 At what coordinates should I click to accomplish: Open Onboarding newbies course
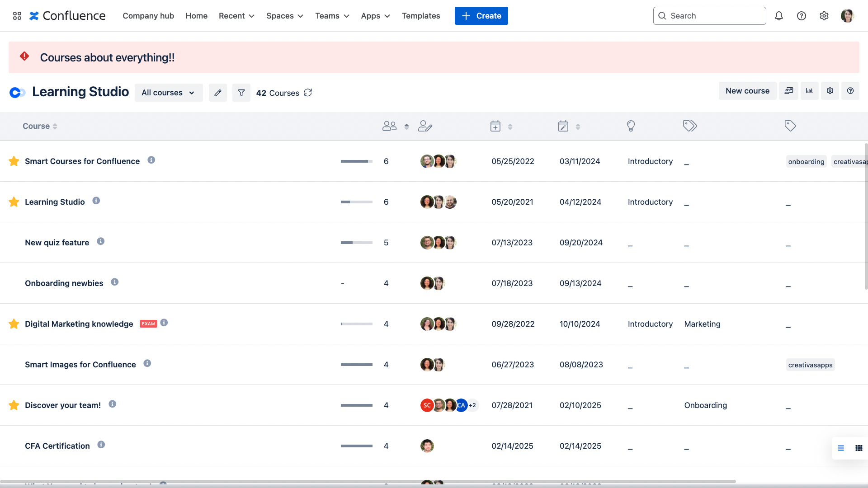64,283
